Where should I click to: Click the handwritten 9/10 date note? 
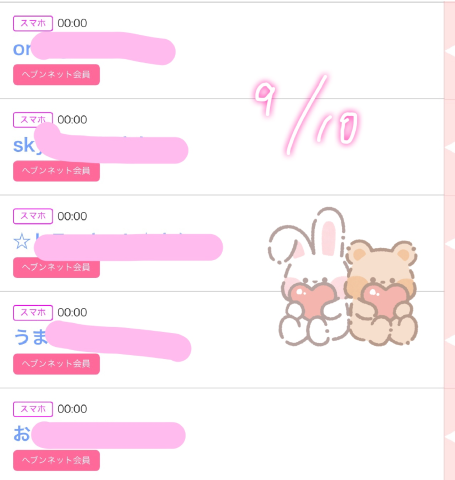point(307,115)
